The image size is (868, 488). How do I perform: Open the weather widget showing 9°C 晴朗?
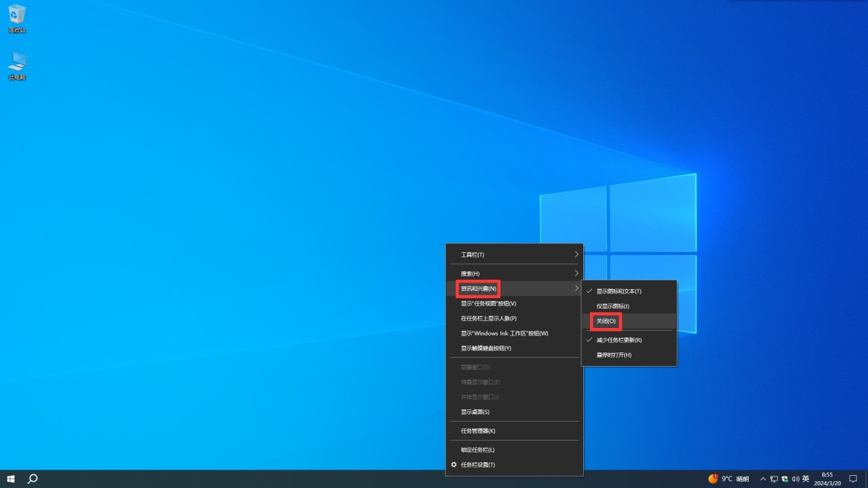coord(729,479)
